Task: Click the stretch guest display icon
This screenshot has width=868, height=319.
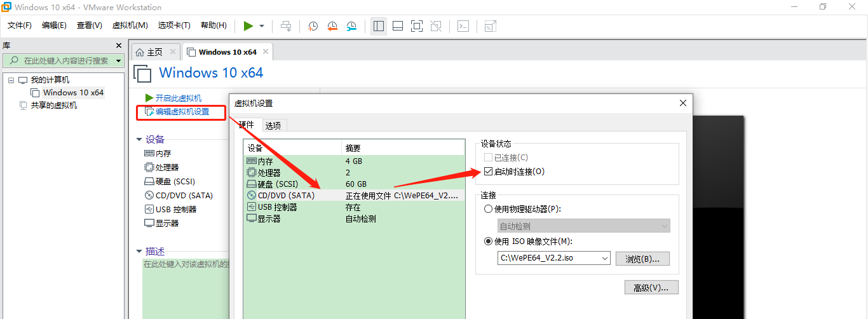Action: tap(490, 26)
